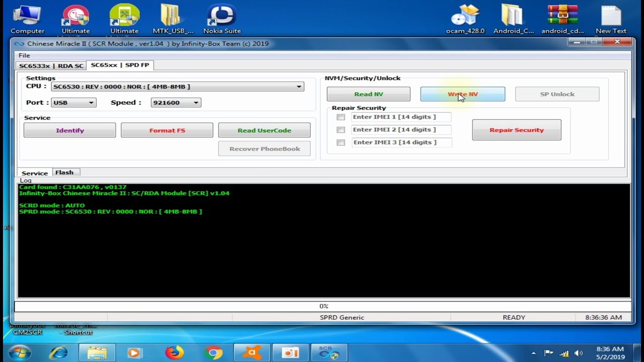Click log line starting 'SPRD mode : SC6530'
644x362 pixels.
point(110,212)
